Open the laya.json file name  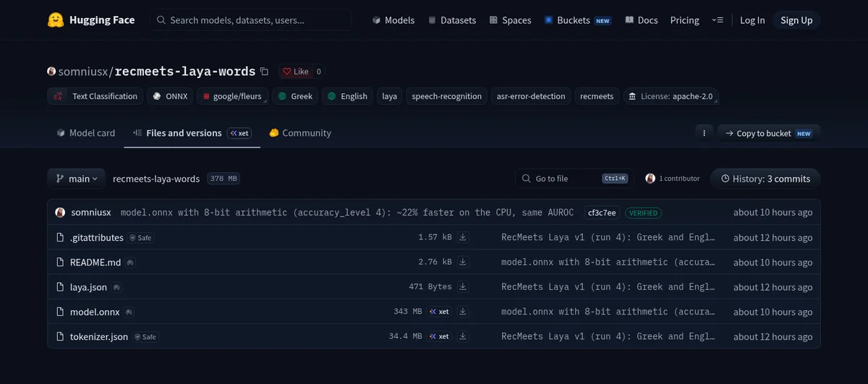pos(88,287)
